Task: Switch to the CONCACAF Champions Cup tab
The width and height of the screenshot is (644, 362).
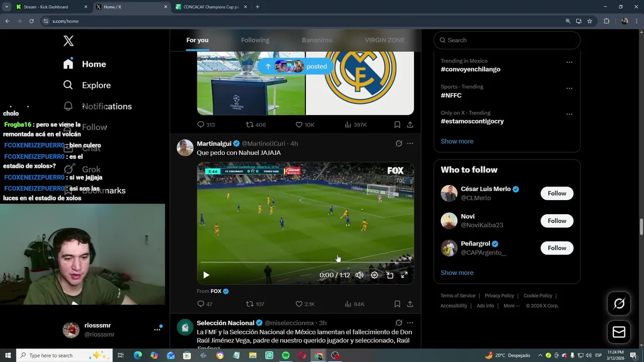Action: point(211,7)
